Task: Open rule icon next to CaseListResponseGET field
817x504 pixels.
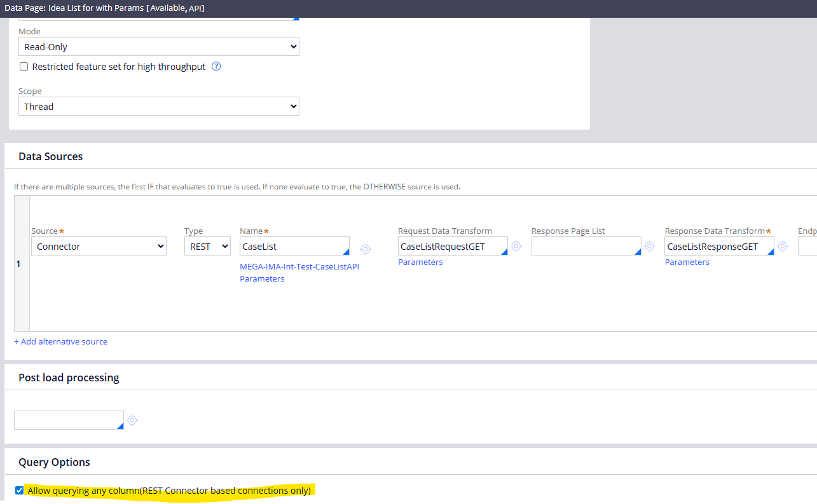Action: click(x=783, y=246)
